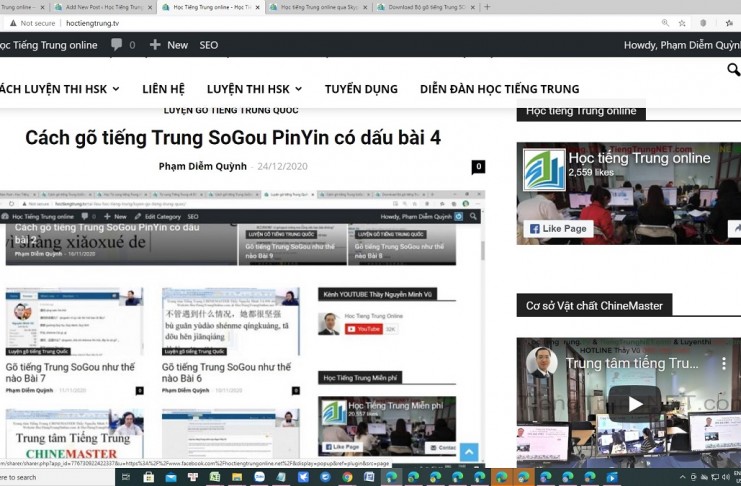
Task: Open Excel from taskbar
Action: click(215, 477)
